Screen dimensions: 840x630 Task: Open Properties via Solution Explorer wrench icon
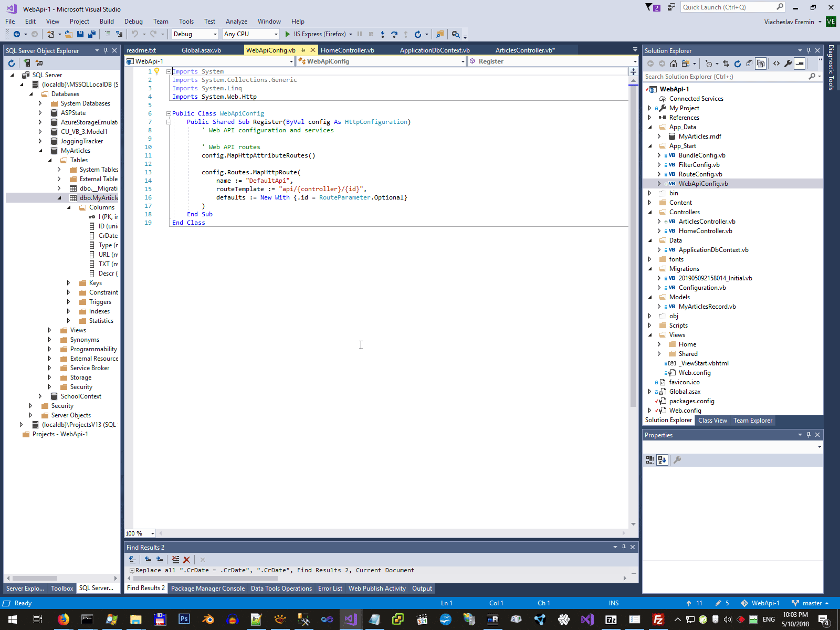(x=788, y=64)
